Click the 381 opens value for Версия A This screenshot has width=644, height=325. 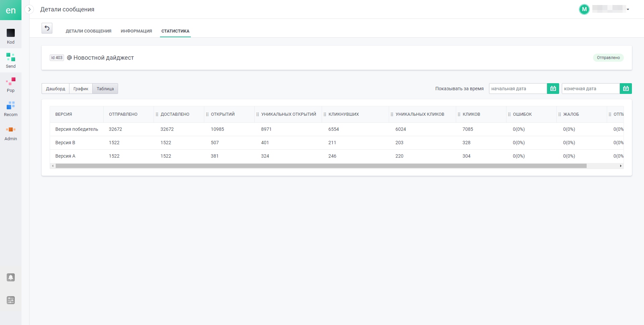pyautogui.click(x=215, y=156)
